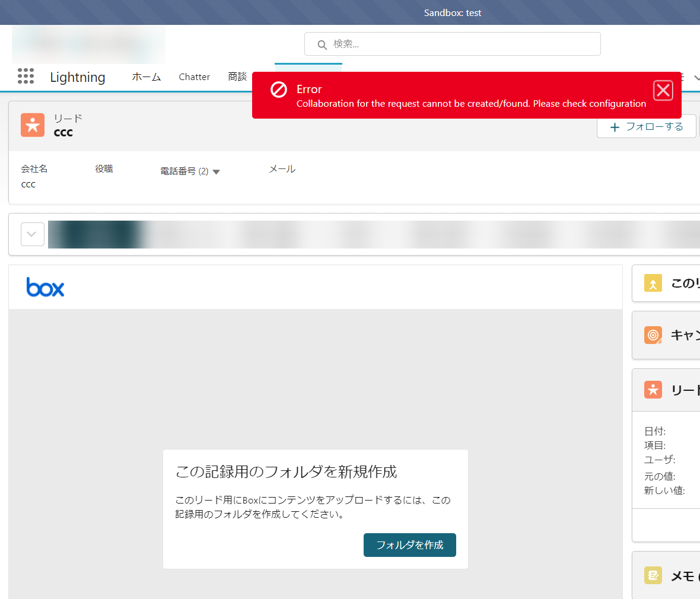
Task: Click the orange lead record icon
Action: (33, 125)
